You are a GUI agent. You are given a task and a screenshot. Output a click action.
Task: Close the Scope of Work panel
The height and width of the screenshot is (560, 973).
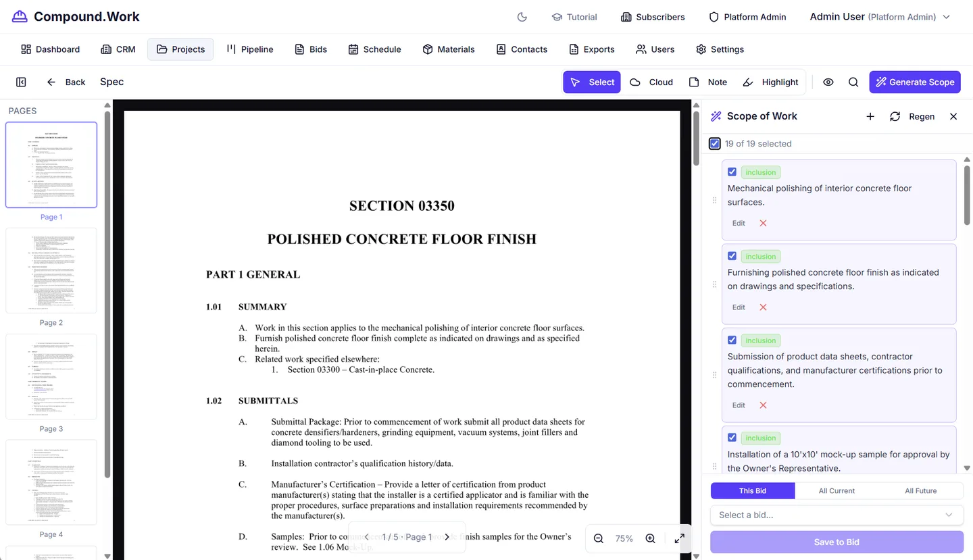click(x=953, y=116)
